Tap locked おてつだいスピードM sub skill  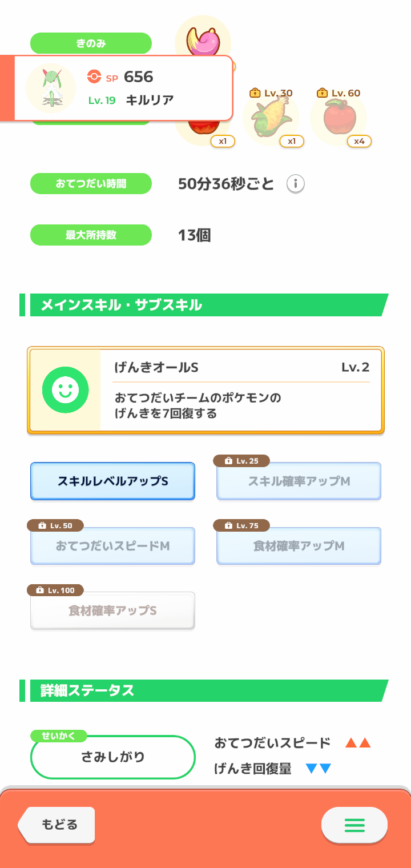click(112, 546)
